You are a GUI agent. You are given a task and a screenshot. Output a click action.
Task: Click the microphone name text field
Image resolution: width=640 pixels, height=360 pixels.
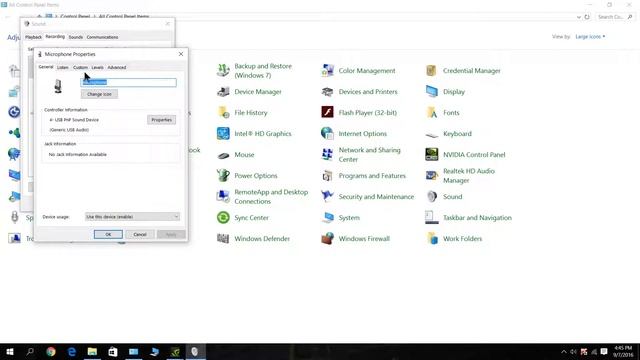(x=129, y=82)
